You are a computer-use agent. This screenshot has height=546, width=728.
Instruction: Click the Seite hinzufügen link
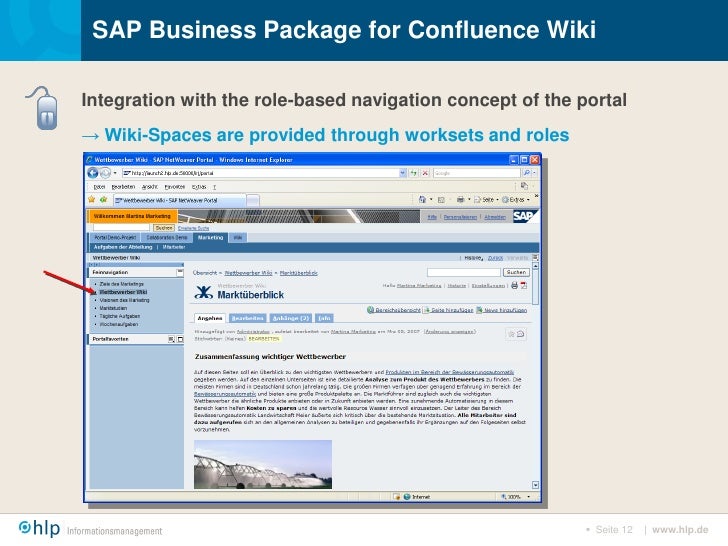click(448, 310)
